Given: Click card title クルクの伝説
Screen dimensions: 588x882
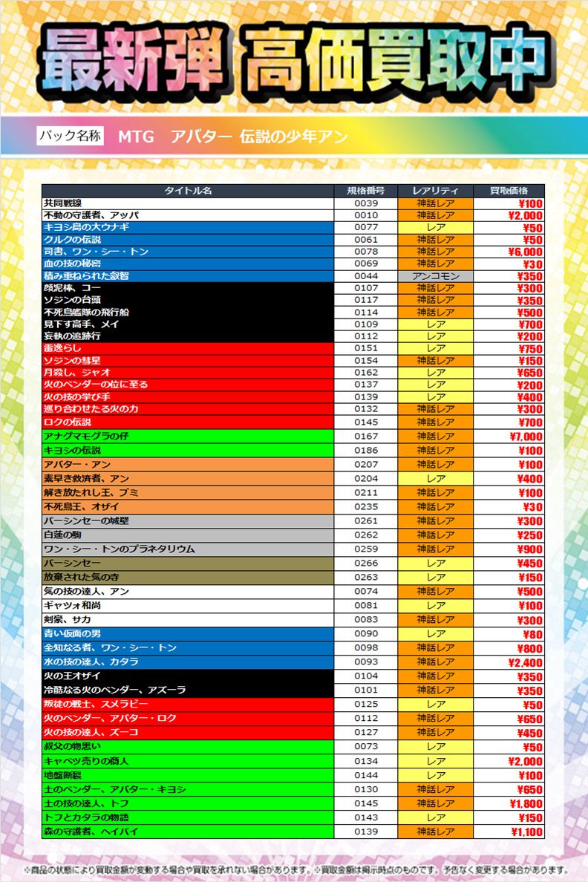Looking at the screenshot, I should tap(73, 239).
